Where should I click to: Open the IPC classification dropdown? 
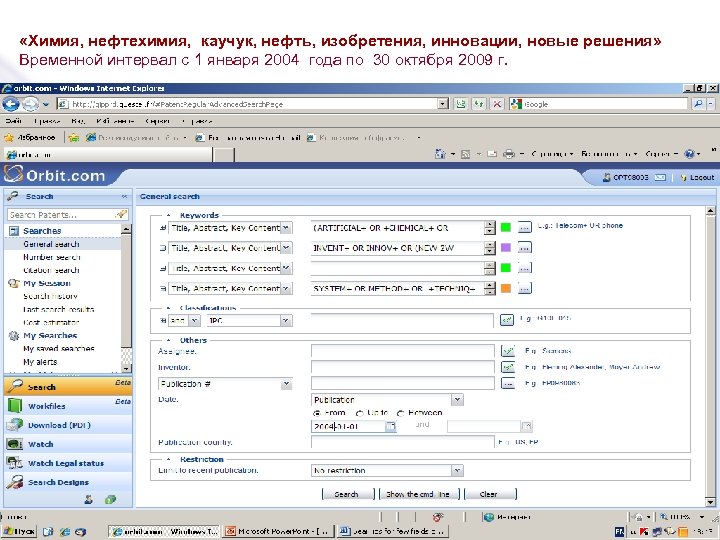pos(286,321)
